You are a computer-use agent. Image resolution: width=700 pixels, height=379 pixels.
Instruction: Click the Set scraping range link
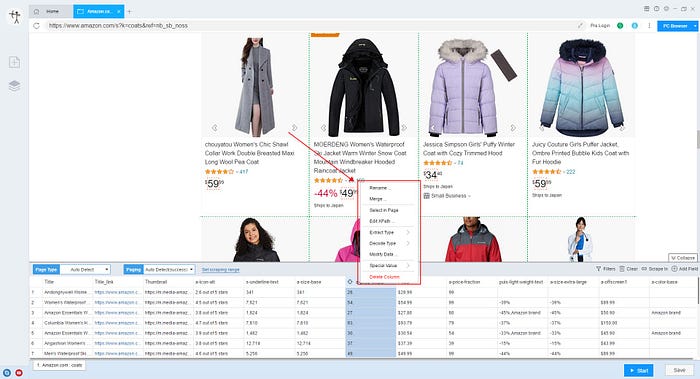(x=221, y=270)
